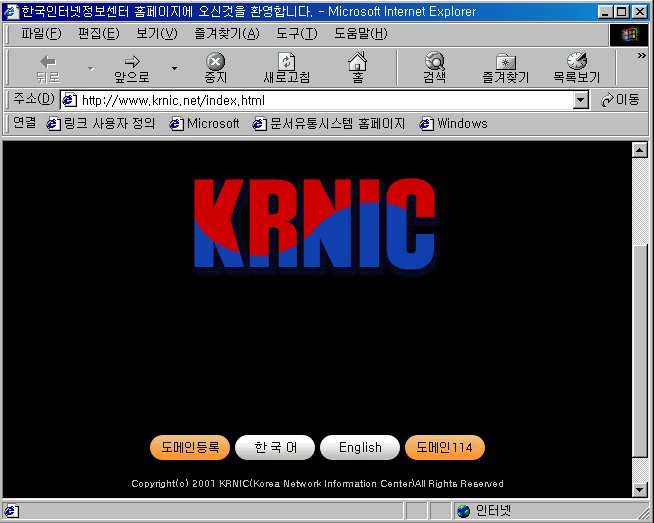Click the 연결 links bar label

pyautogui.click(x=25, y=123)
